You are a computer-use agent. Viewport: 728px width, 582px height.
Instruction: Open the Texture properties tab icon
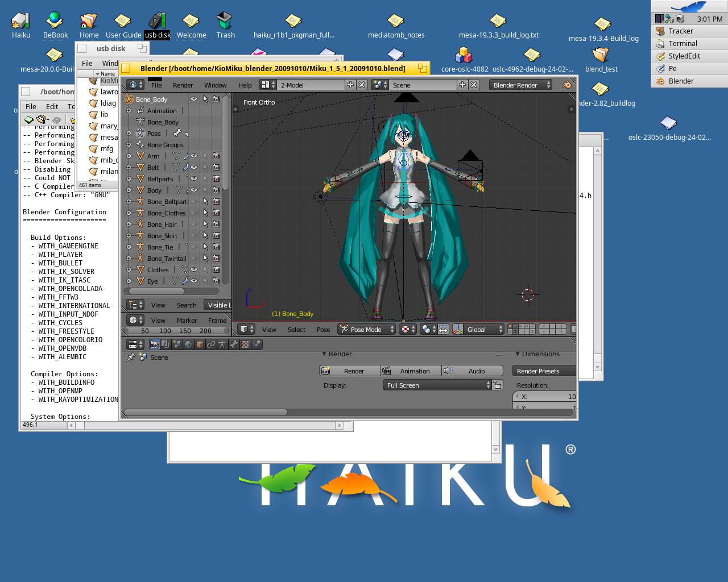click(245, 344)
